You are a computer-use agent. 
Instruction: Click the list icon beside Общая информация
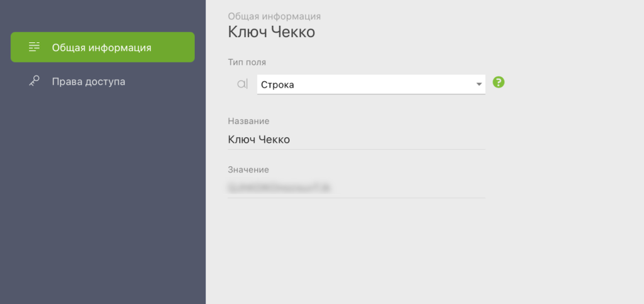(35, 47)
